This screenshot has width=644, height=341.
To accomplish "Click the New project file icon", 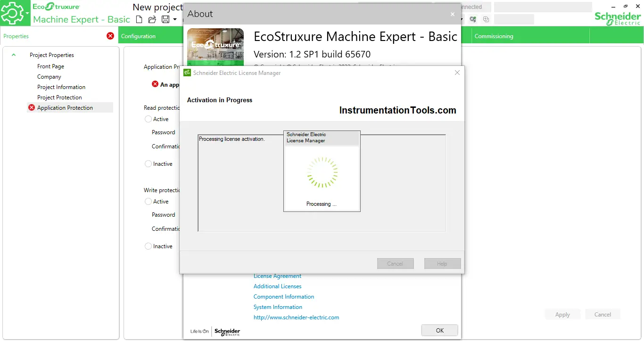I will [x=139, y=19].
